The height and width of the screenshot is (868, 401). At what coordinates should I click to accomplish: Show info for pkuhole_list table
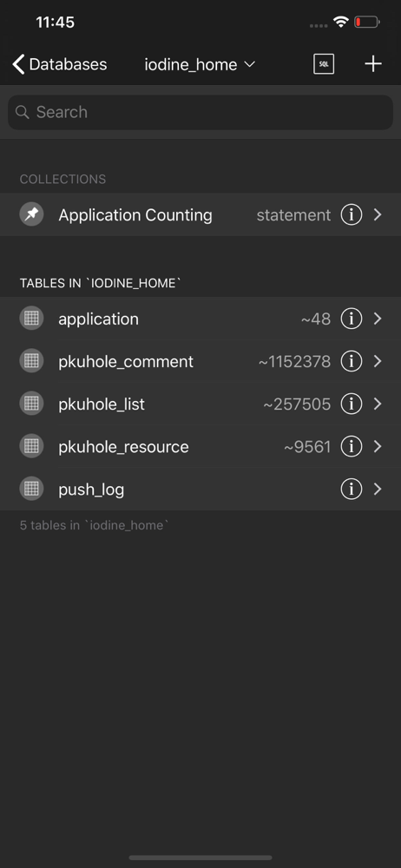click(x=352, y=404)
